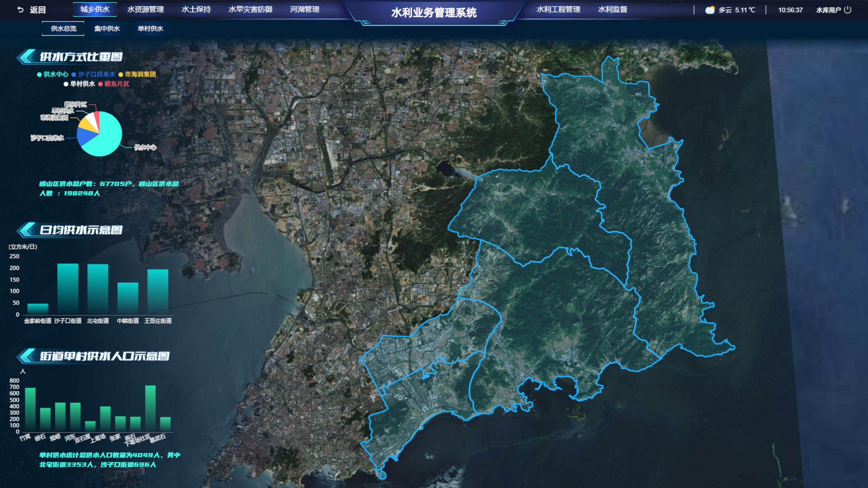Click the 北宅街道 daily supply bar
This screenshot has height=488, width=868.
tap(98, 289)
